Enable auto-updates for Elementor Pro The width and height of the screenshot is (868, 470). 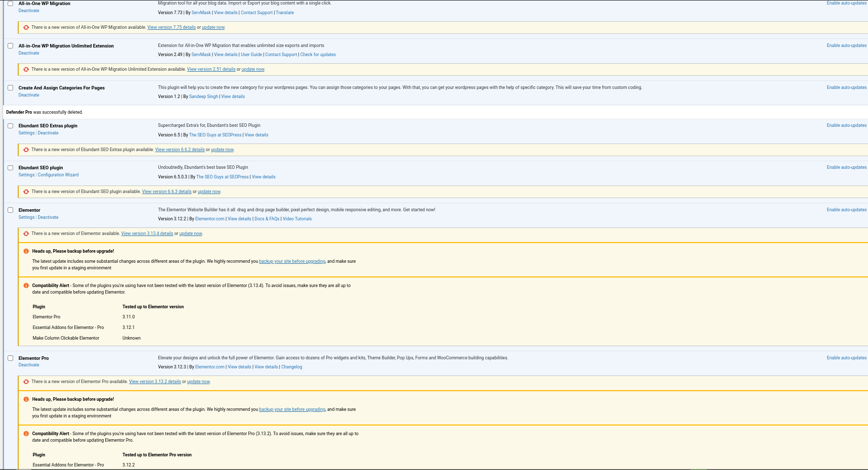pos(846,358)
